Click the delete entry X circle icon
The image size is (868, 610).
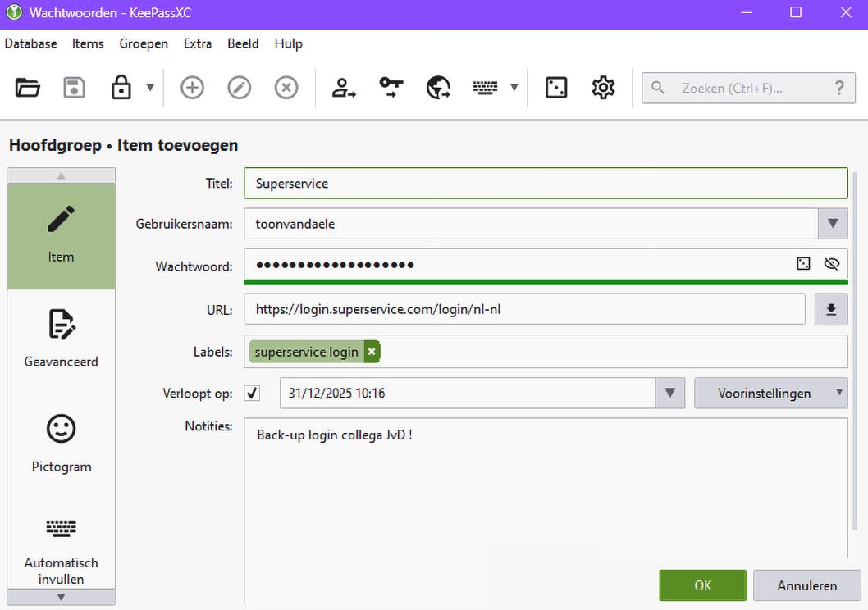click(286, 88)
